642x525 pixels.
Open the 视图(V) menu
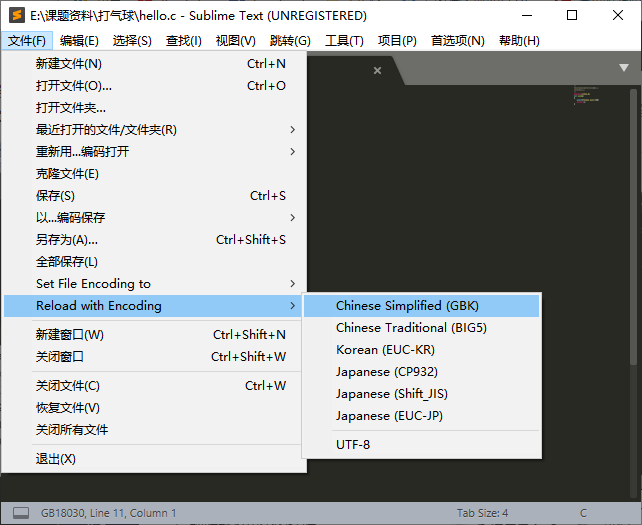(x=235, y=41)
